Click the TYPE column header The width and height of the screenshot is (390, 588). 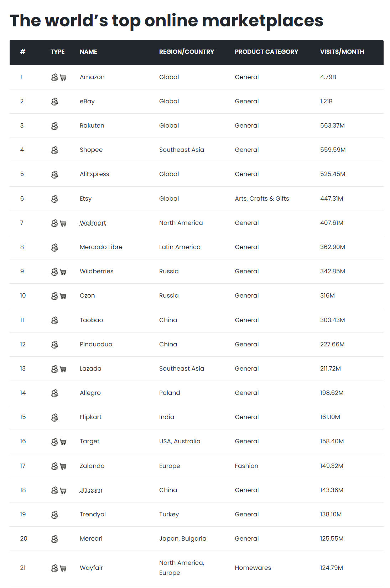[58, 52]
